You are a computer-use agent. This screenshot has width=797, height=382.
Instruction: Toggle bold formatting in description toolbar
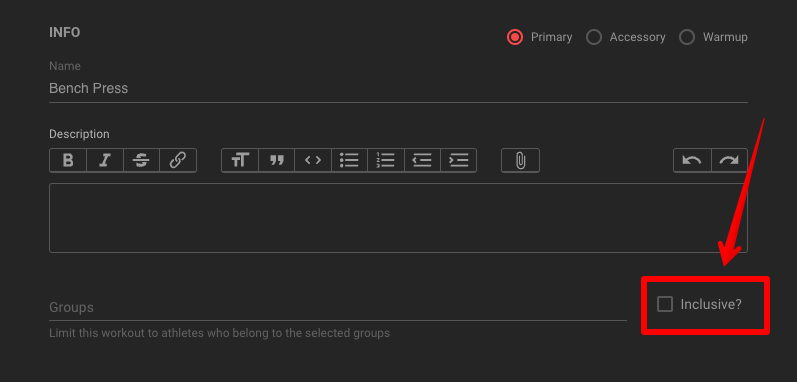68,161
